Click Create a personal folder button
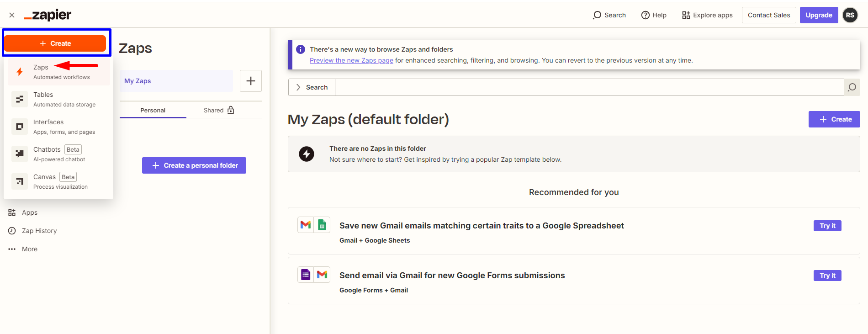This screenshot has height=334, width=868. (x=194, y=165)
